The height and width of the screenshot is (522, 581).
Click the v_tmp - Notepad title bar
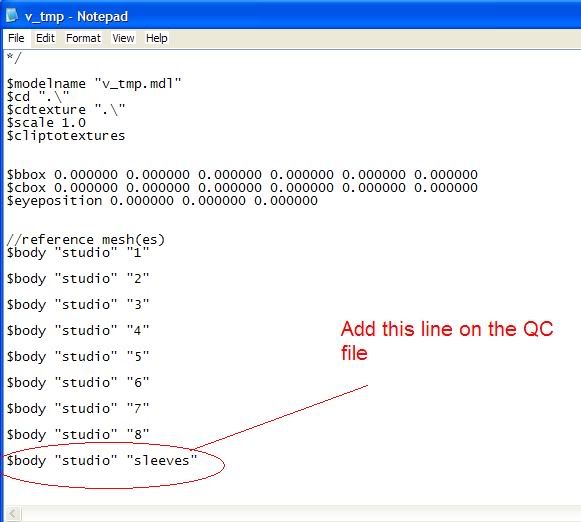click(290, 16)
